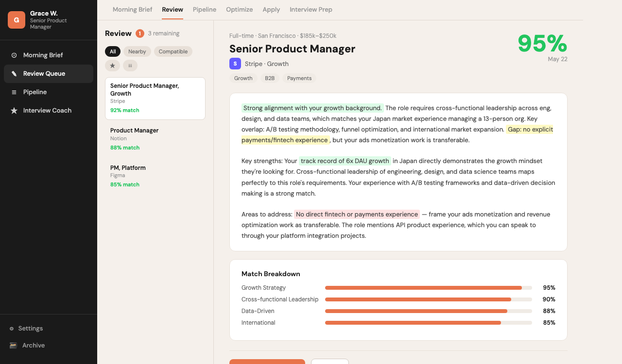Screen dimensions: 622x364
Task: Click the purple Stripe company logo
Action: pos(235,64)
